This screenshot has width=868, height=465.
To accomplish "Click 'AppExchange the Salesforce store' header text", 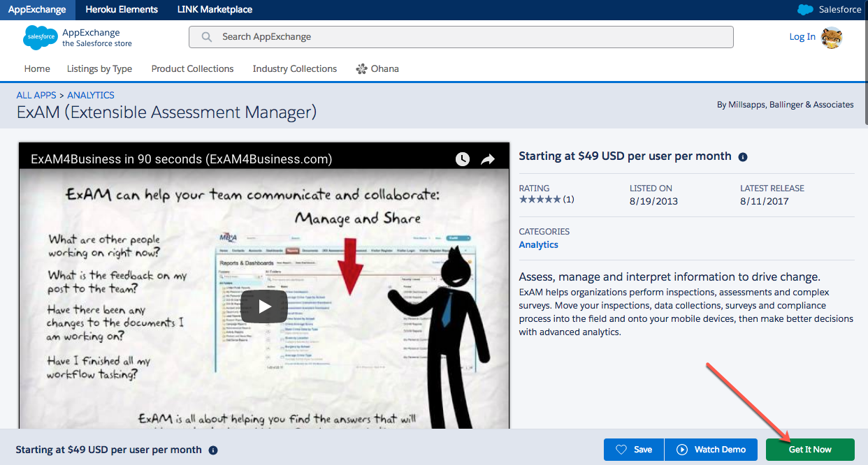I will (x=97, y=38).
